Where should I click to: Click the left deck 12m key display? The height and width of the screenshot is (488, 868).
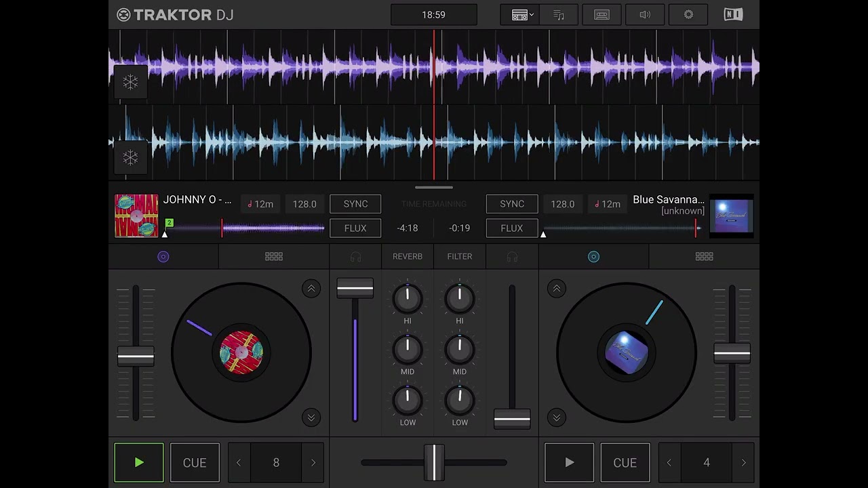point(260,204)
